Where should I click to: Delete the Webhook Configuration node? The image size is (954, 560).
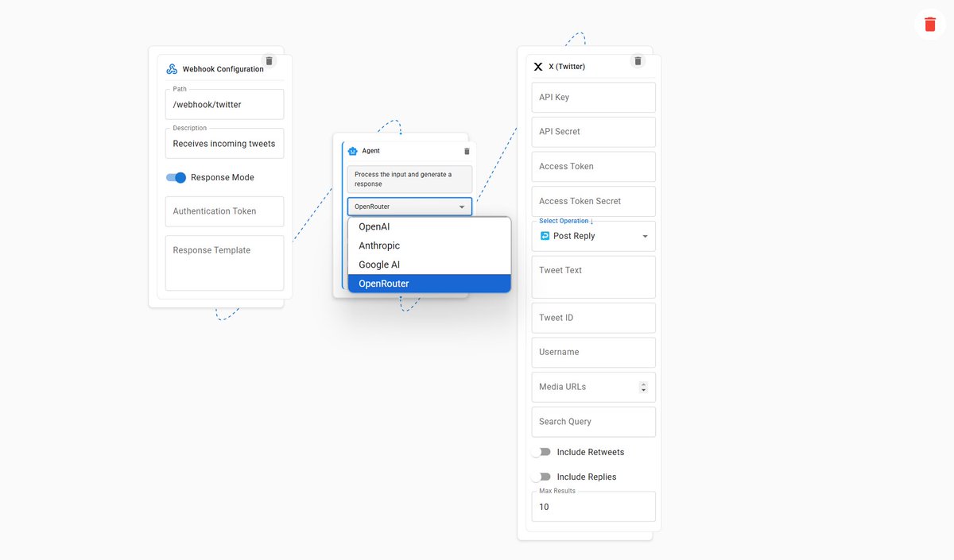(x=269, y=60)
